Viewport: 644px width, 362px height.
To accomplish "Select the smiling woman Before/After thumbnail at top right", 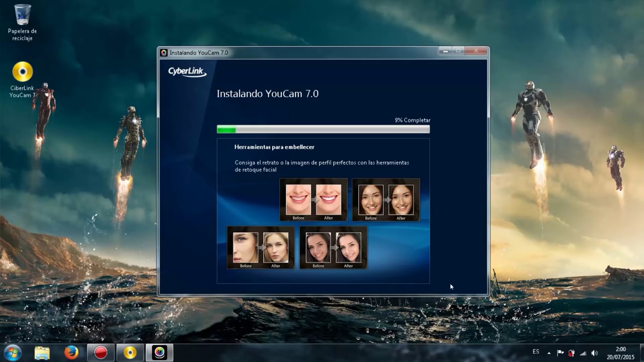I will 386,200.
